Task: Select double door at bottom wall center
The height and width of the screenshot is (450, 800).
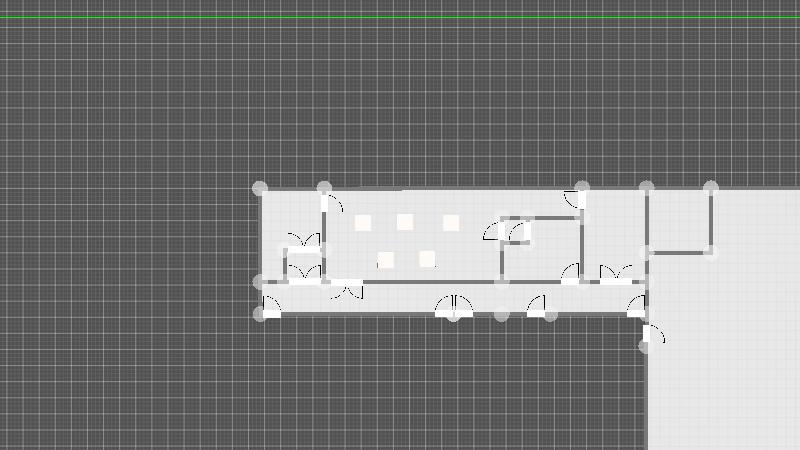Action: tap(453, 306)
